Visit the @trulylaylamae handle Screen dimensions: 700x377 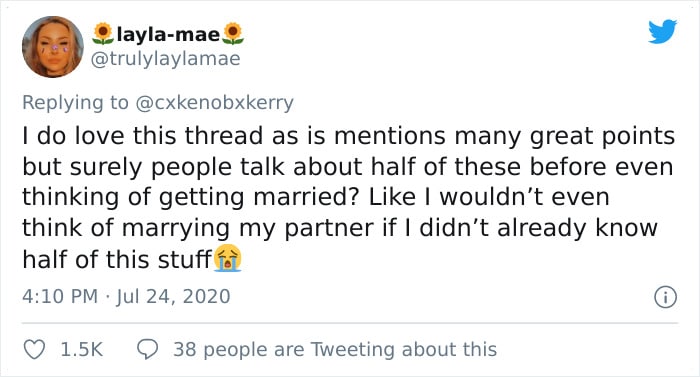click(166, 59)
